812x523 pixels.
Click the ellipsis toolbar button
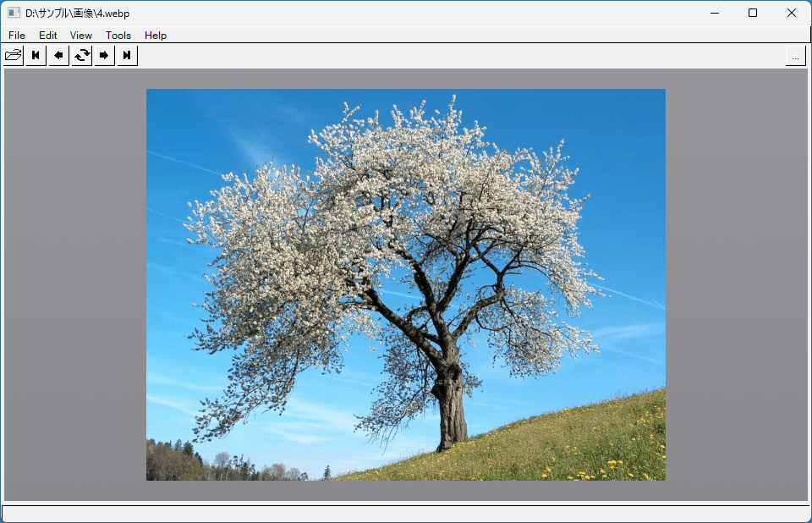click(x=795, y=56)
